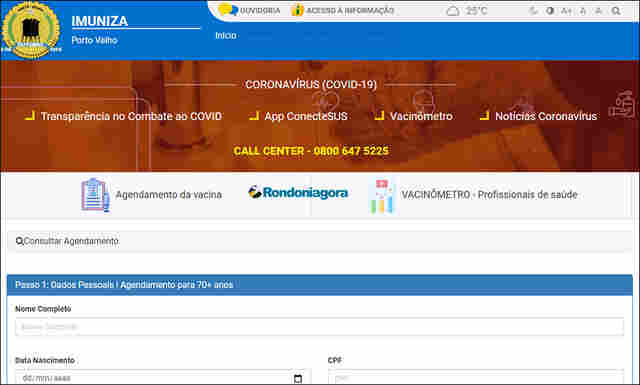Click the Porto Velho subtitle under IMUNIZA
This screenshot has height=385, width=640.
click(x=94, y=40)
